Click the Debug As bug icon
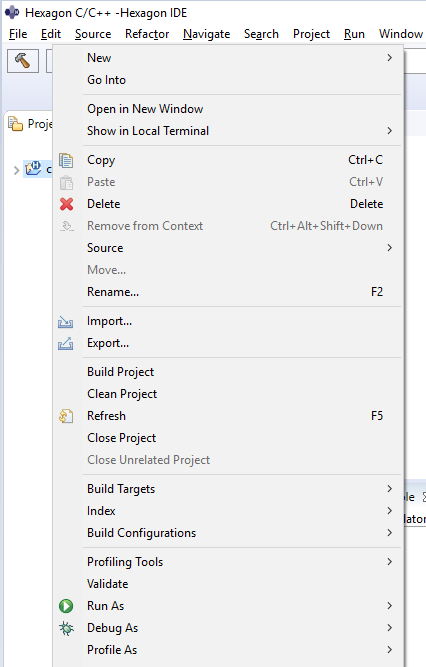 [x=66, y=628]
